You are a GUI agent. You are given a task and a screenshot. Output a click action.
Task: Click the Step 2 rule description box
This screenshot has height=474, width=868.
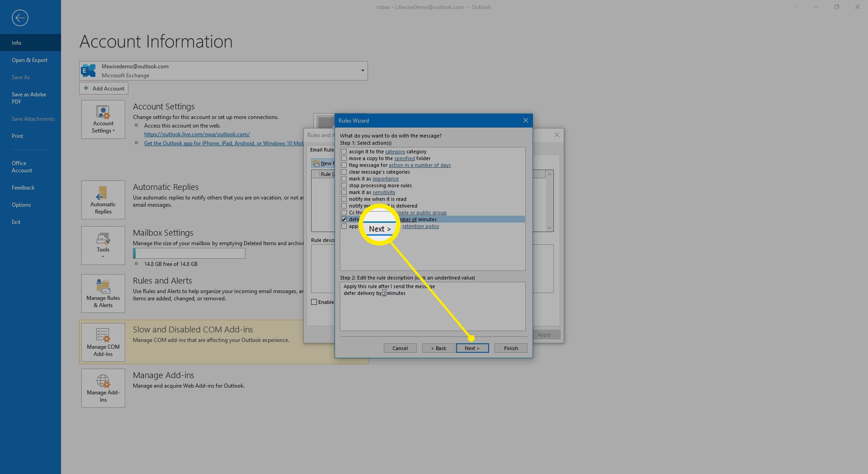pos(433,306)
